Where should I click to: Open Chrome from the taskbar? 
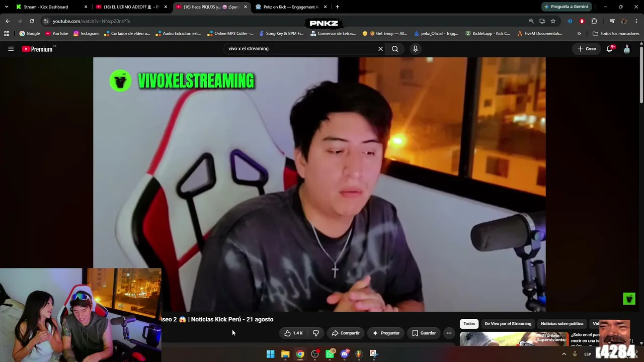click(x=300, y=354)
